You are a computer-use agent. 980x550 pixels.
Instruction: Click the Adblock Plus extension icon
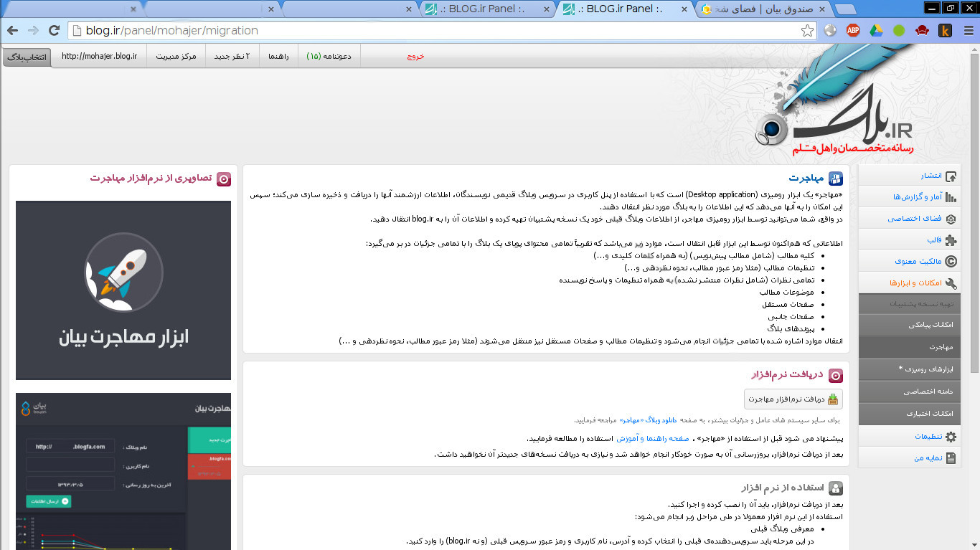click(x=853, y=30)
